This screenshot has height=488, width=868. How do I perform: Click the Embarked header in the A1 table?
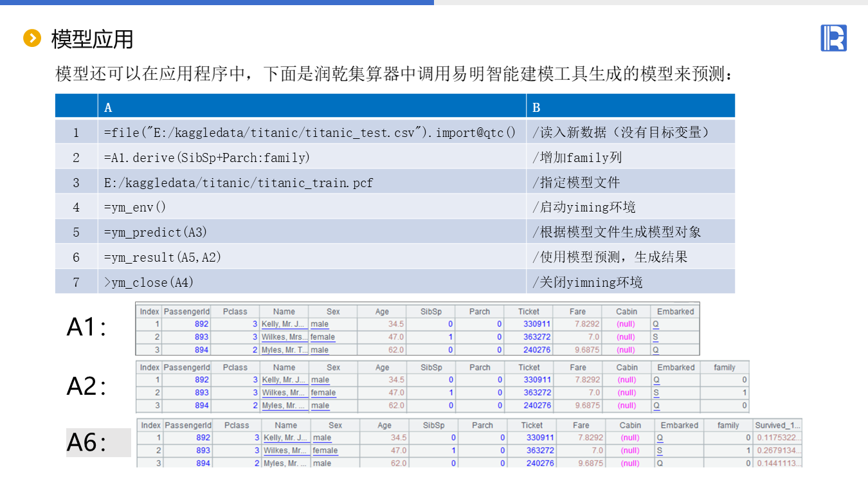[675, 311]
